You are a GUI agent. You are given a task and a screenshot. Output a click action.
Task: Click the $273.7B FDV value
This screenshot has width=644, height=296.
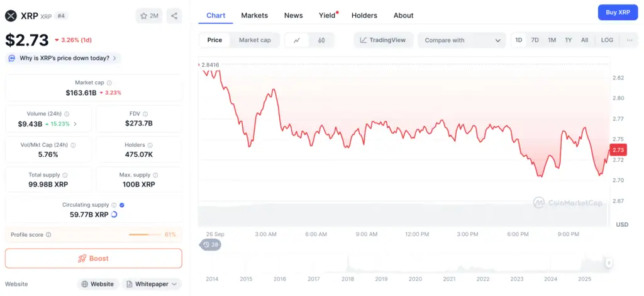coord(139,123)
